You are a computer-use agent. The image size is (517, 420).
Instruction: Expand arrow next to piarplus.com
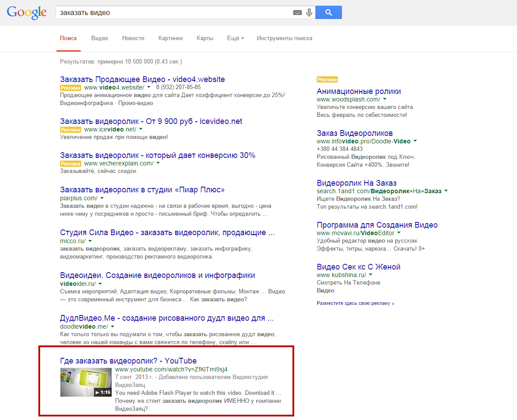pos(102,198)
